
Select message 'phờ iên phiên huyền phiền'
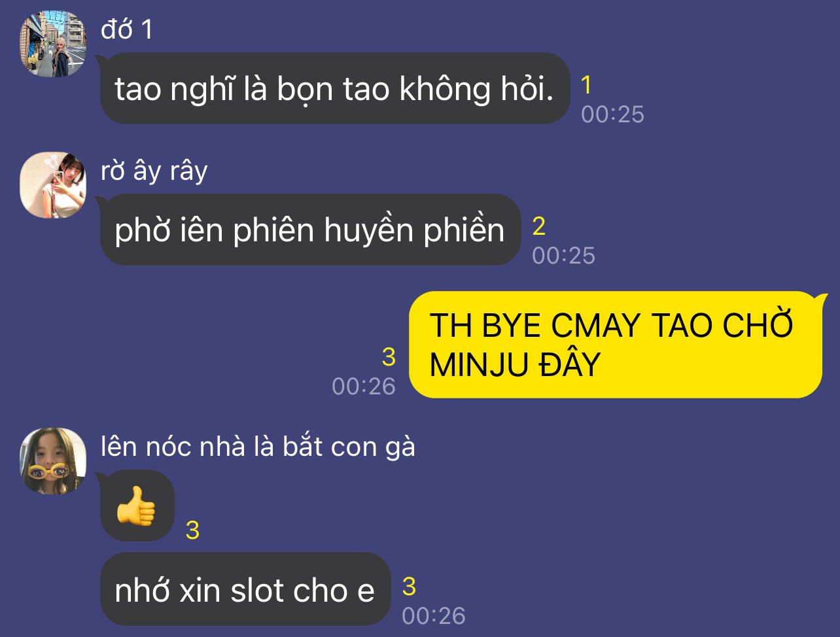click(x=310, y=230)
